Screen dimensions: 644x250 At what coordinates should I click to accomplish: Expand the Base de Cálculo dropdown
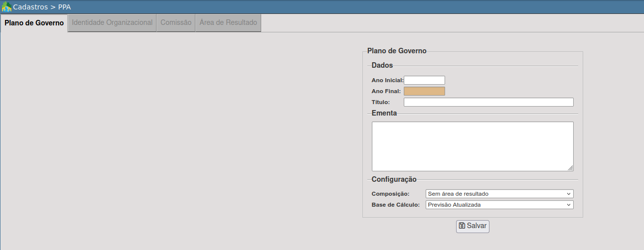point(499,205)
